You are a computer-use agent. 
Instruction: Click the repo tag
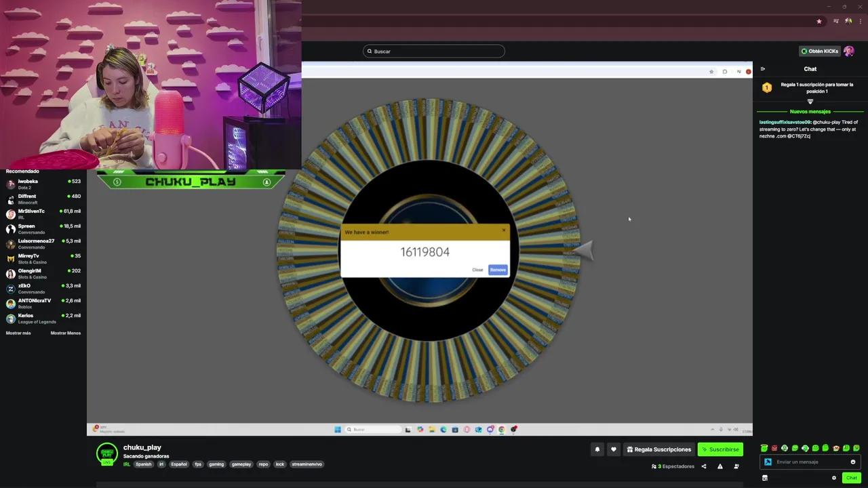tap(263, 465)
